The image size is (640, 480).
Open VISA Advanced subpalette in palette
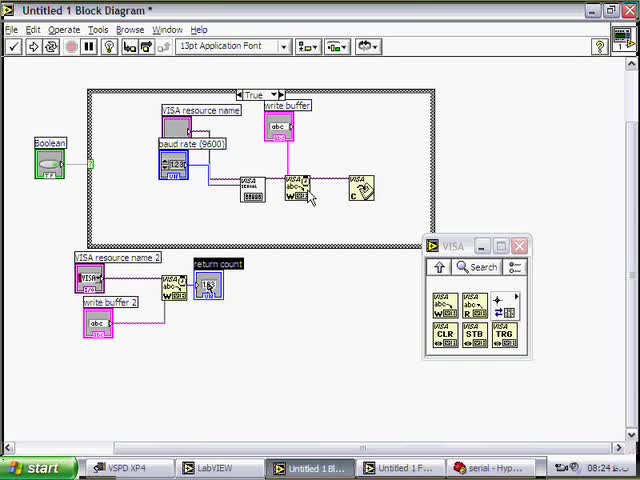coord(505,306)
